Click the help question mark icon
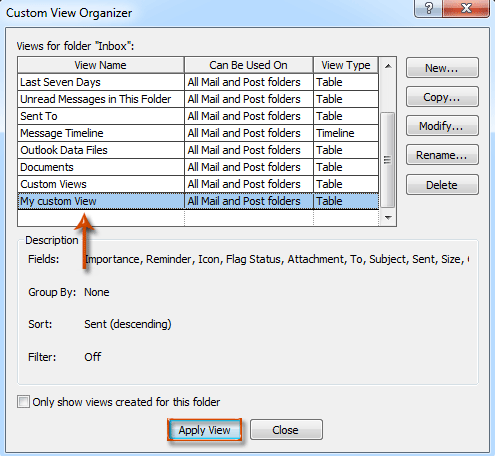Screen dimensions: 495x456 click(428, 8)
